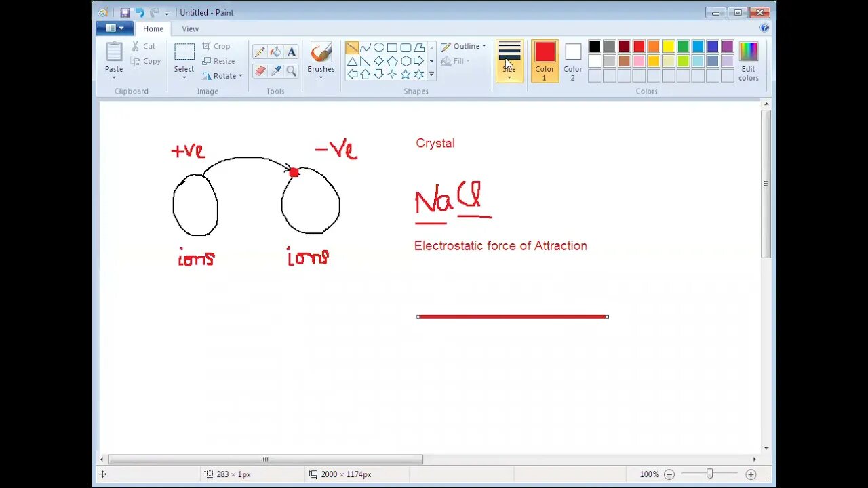Pick the orange color swatch
This screenshot has width=868, height=488.
point(654,46)
